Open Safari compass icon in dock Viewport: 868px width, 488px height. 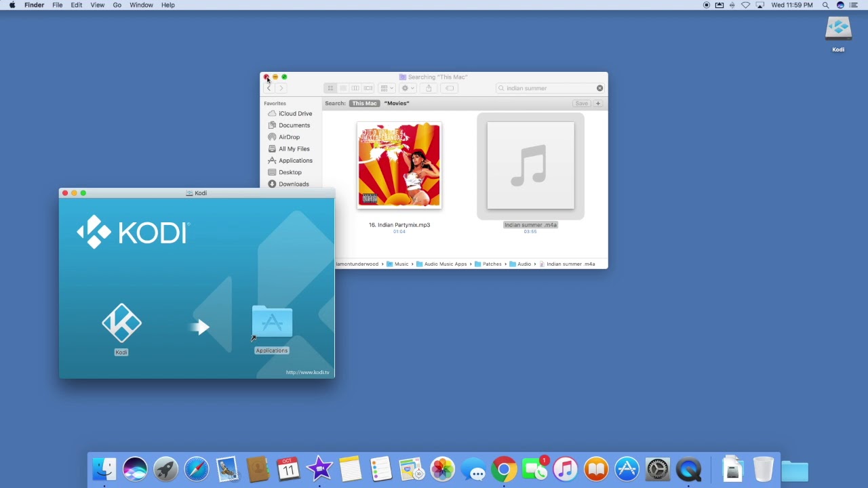[x=197, y=469]
